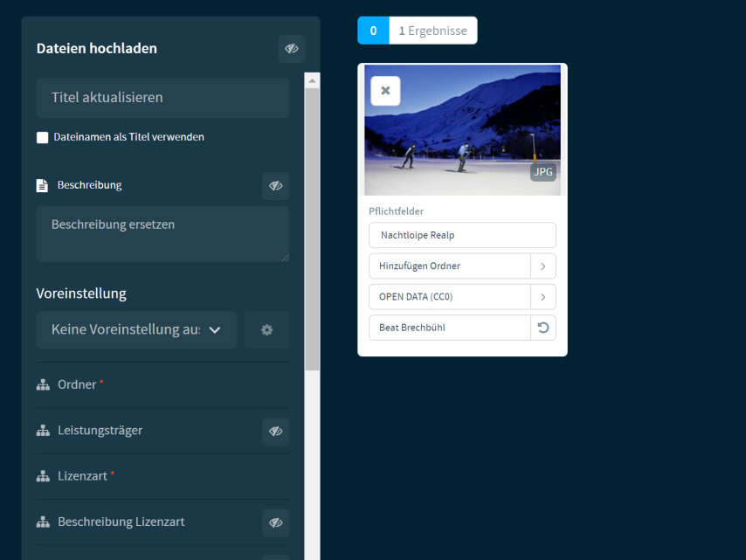
Task: Open the Keine Voreinstellung dropdown
Action: pyautogui.click(x=136, y=330)
